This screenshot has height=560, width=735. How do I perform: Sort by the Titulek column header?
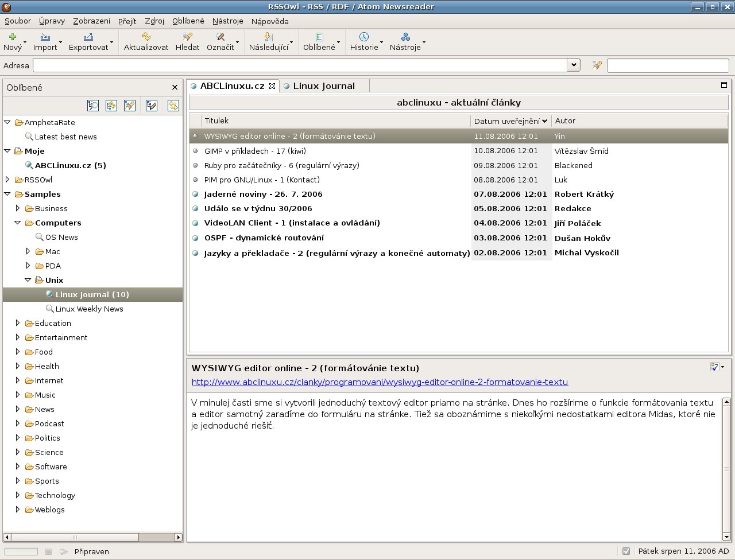click(336, 121)
